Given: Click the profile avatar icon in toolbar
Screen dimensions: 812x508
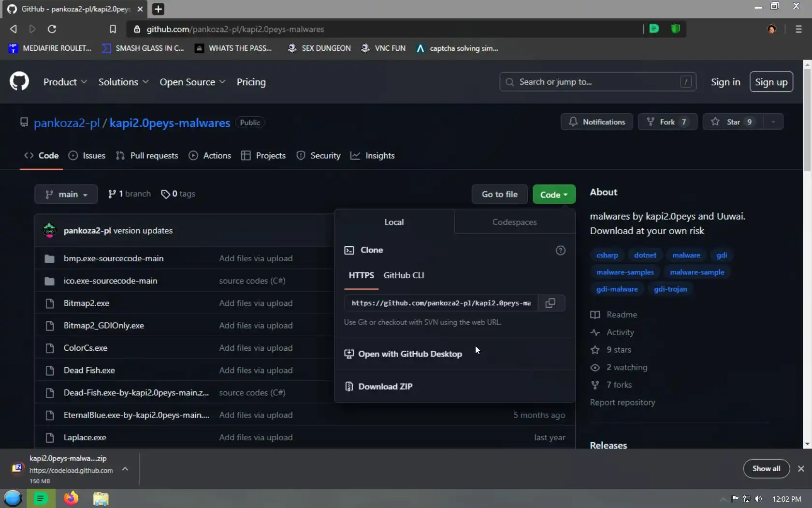Looking at the screenshot, I should (771, 29).
